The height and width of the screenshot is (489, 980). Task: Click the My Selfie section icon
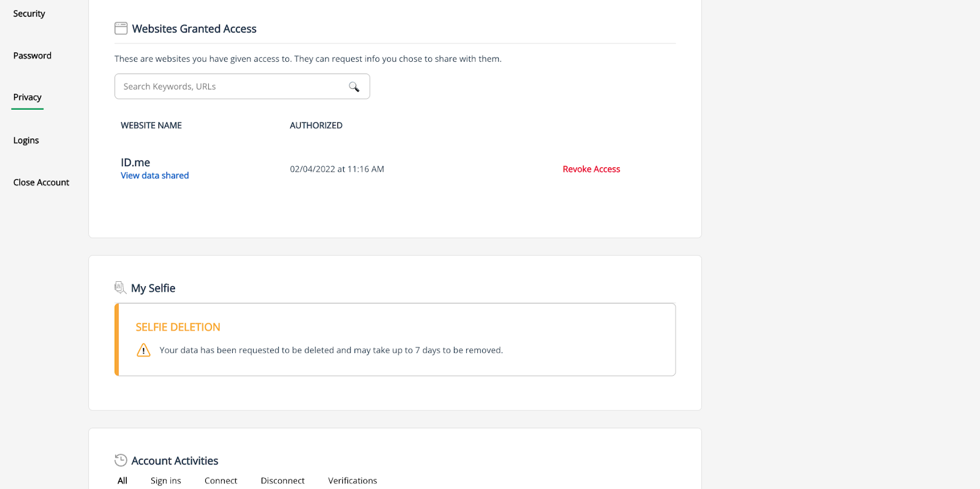(120, 287)
